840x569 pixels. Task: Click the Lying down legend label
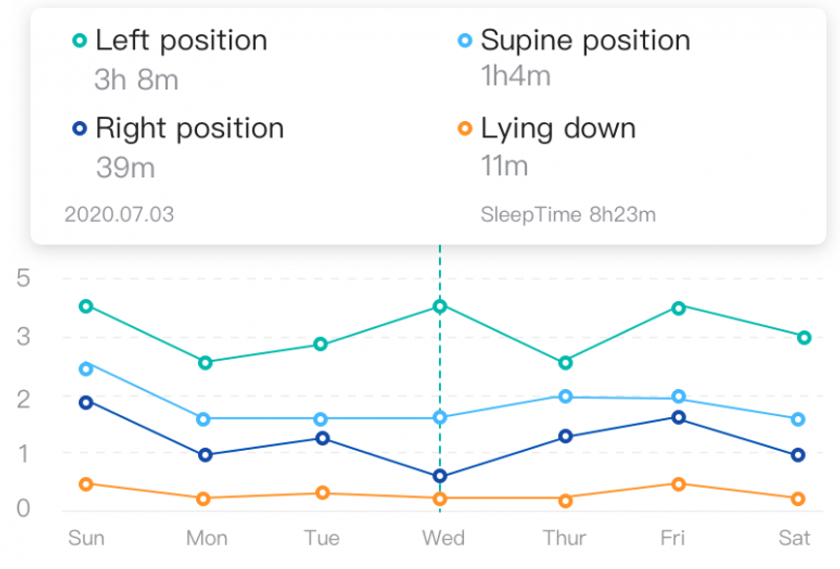(558, 129)
